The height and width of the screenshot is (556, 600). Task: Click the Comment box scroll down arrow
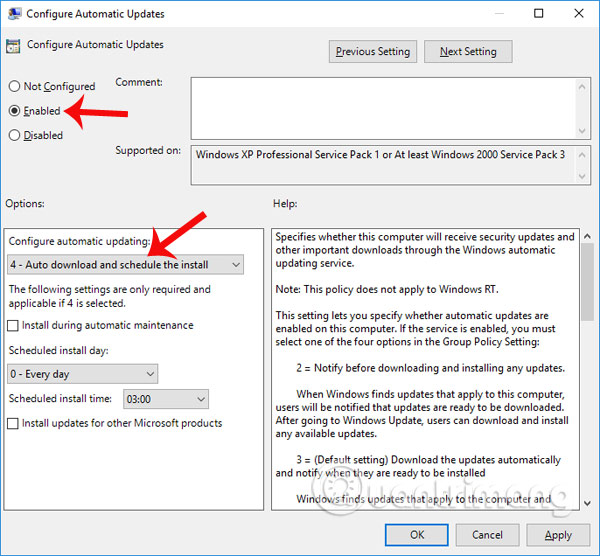(x=582, y=131)
